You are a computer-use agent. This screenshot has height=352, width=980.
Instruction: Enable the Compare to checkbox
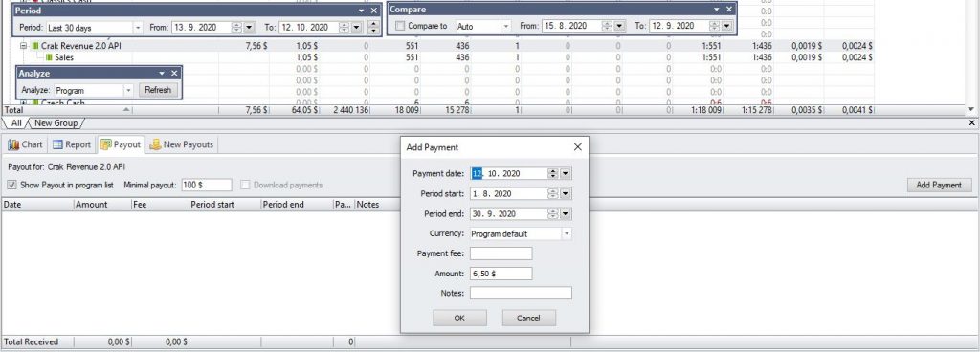tap(400, 26)
